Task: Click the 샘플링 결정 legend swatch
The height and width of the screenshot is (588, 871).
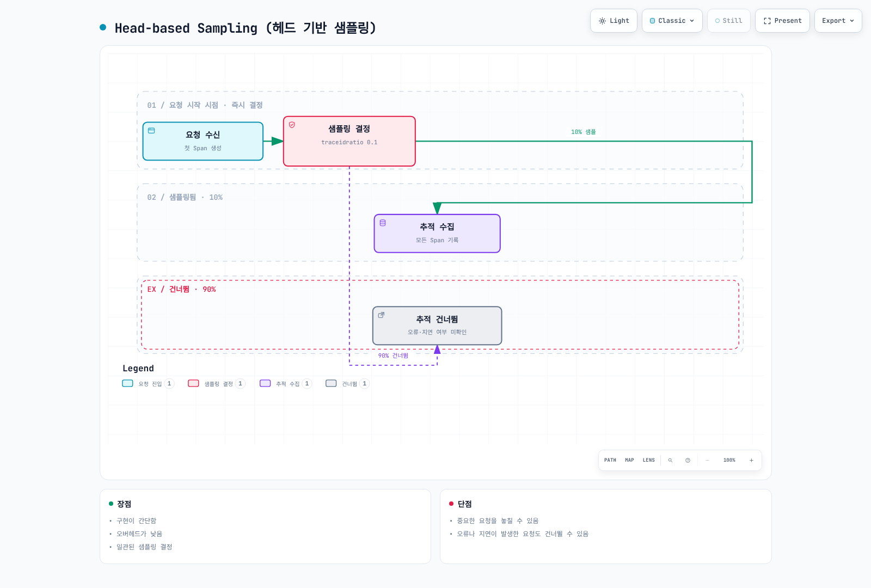Action: 193,383
